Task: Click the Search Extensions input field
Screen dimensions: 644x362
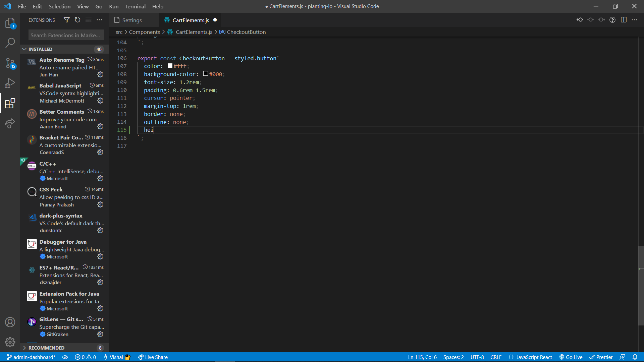Action: [66, 35]
